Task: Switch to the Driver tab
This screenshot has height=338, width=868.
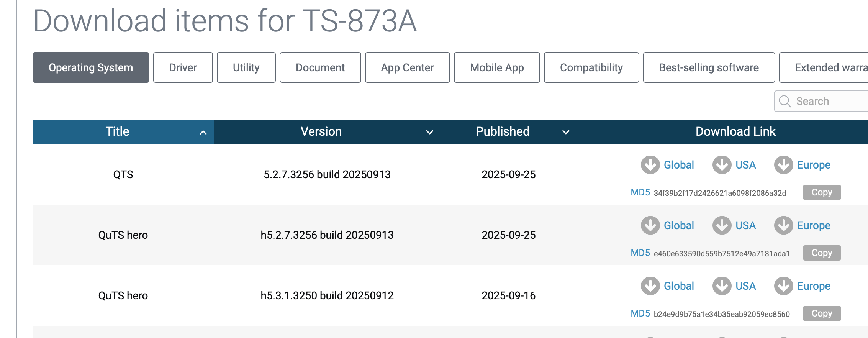Action: (x=183, y=67)
